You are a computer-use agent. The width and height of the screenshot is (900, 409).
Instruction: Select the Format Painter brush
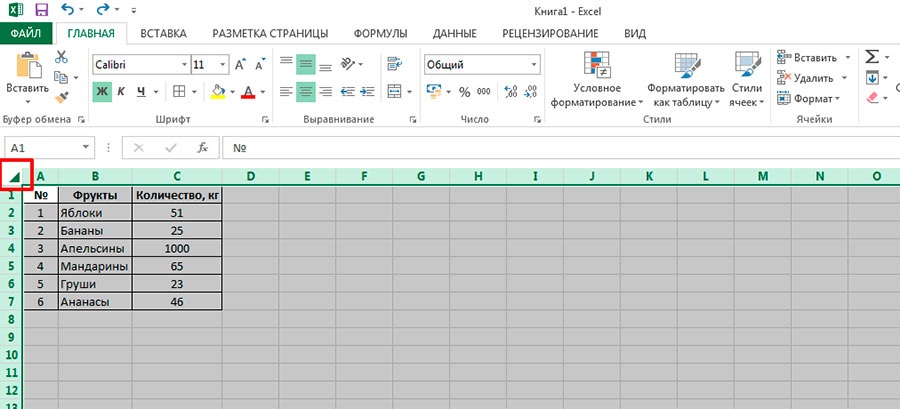coord(61,97)
